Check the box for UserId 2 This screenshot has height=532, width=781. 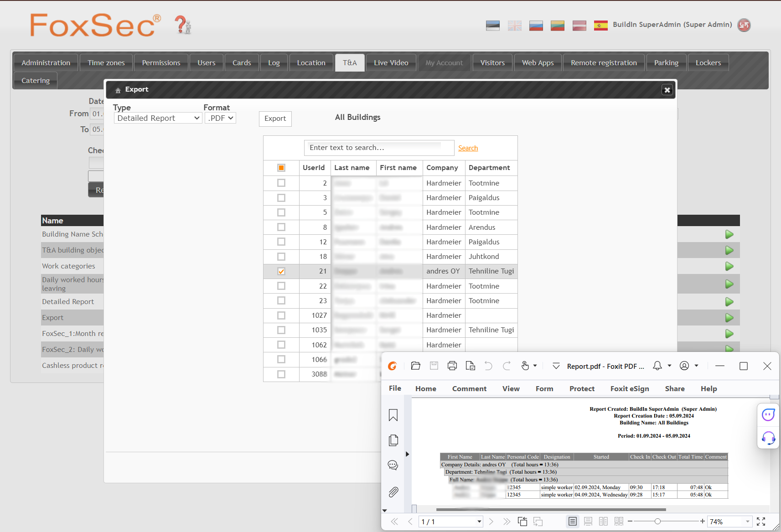281,183
